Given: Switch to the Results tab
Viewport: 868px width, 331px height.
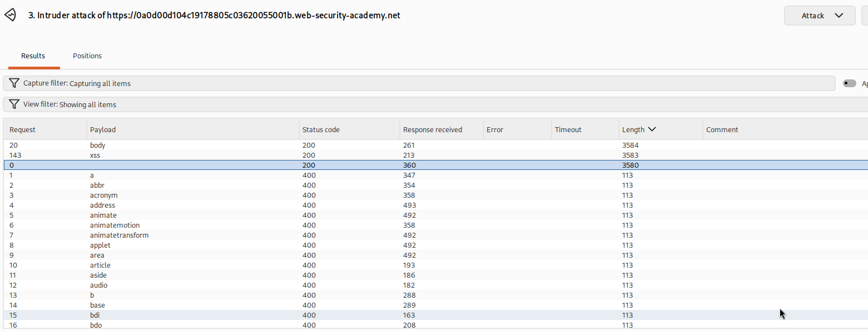Looking at the screenshot, I should coord(33,56).
